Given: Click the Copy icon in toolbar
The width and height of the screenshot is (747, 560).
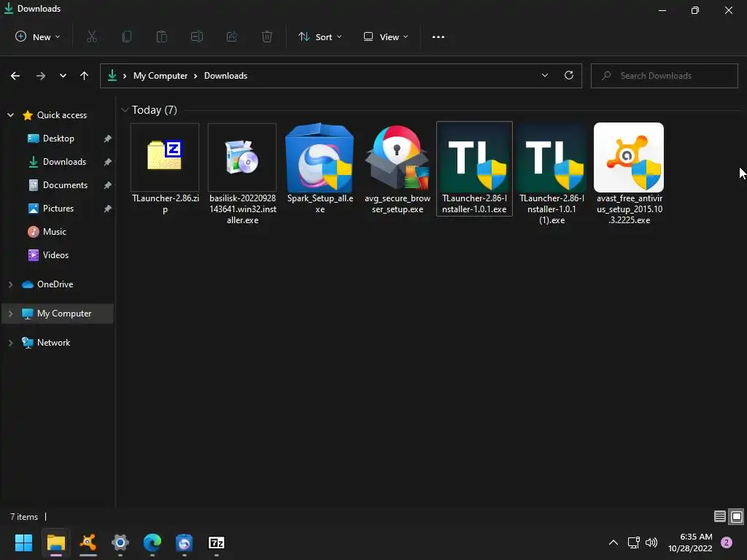Looking at the screenshot, I should pos(127,36).
